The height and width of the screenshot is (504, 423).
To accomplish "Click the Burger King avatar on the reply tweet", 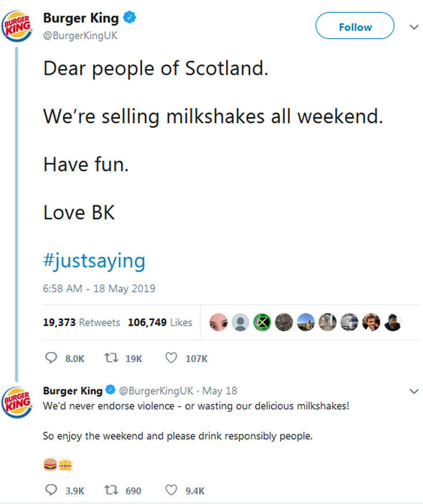I will point(16,400).
